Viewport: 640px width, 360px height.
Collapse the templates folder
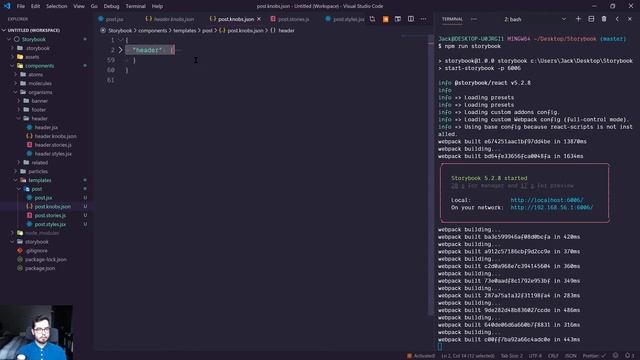click(40, 180)
